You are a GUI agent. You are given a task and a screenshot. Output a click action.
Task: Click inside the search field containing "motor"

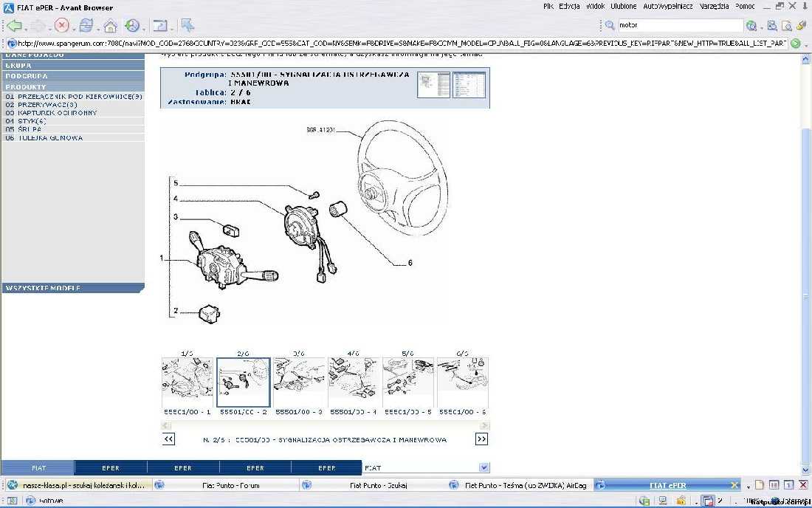pos(680,25)
